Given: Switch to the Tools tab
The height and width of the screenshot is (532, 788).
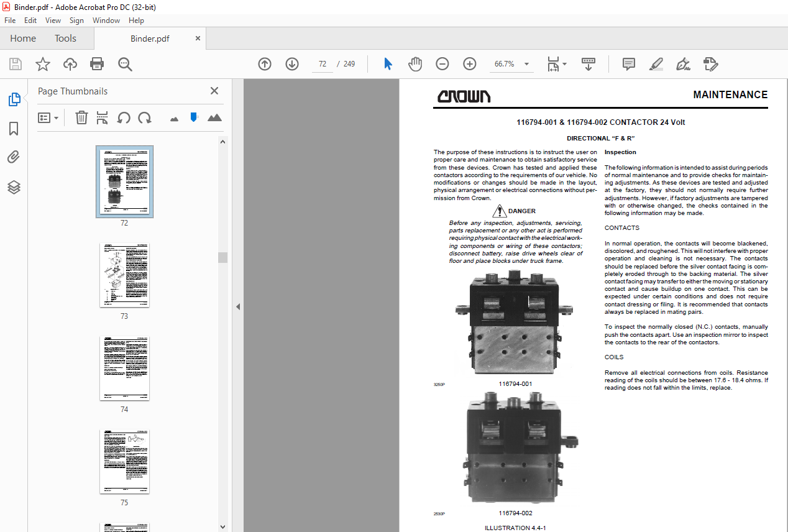Looking at the screenshot, I should [x=65, y=39].
